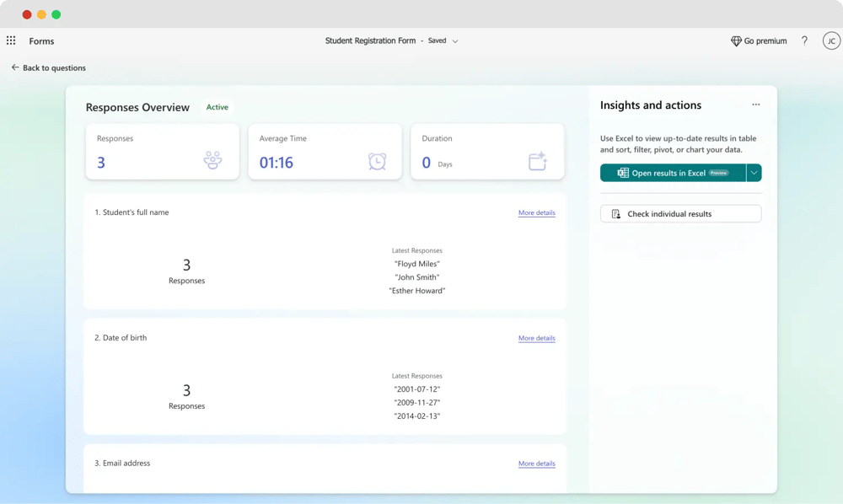Click the Active status label
This screenshot has height=504, width=843.
point(217,108)
